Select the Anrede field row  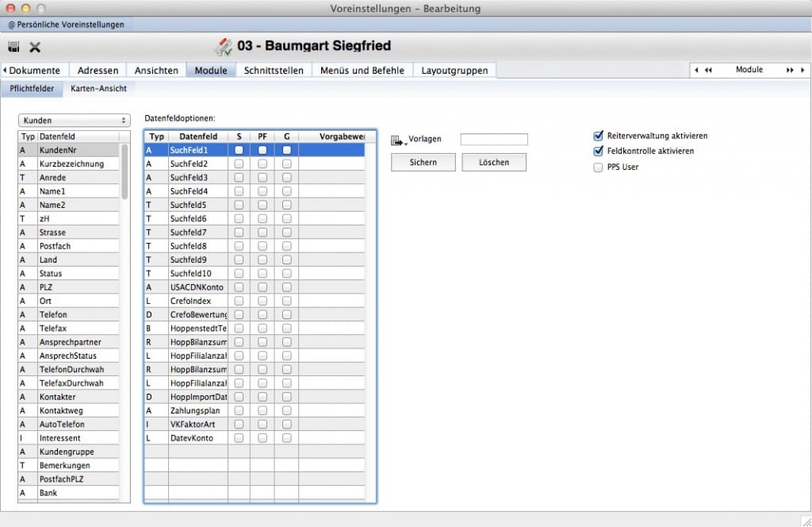click(x=68, y=177)
